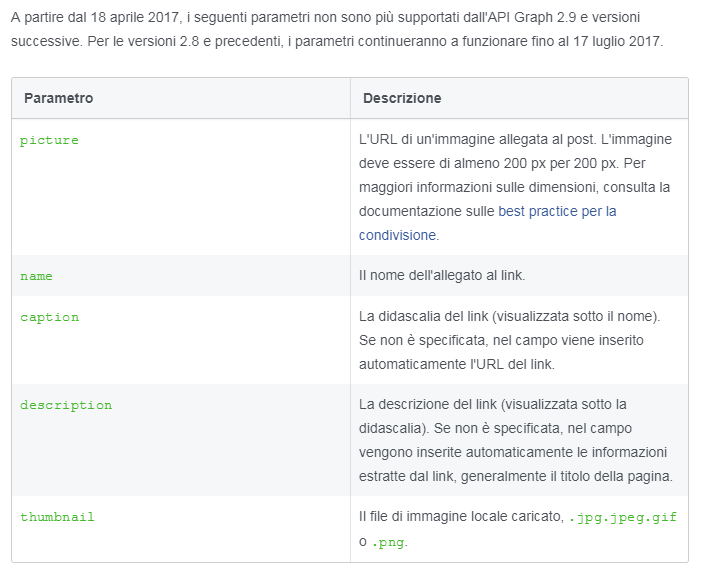Click the "17 luglio 2017" date in intro
This screenshot has width=703, height=586.
click(x=615, y=43)
